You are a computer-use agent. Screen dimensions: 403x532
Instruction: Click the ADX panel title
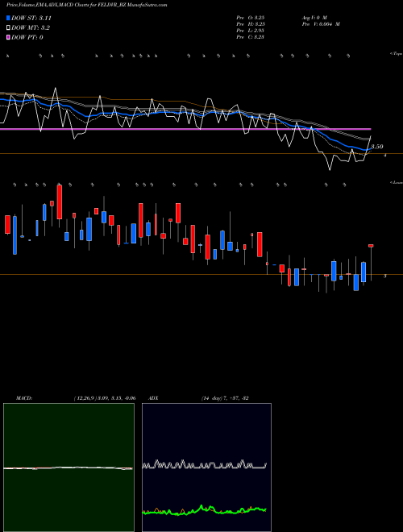point(153,398)
